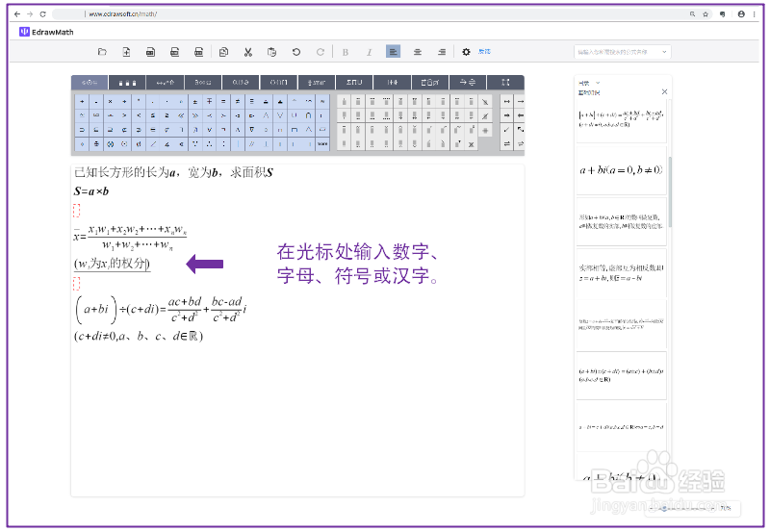Open the browser three-dot menu
The width and height of the screenshot is (770, 532).
click(755, 14)
